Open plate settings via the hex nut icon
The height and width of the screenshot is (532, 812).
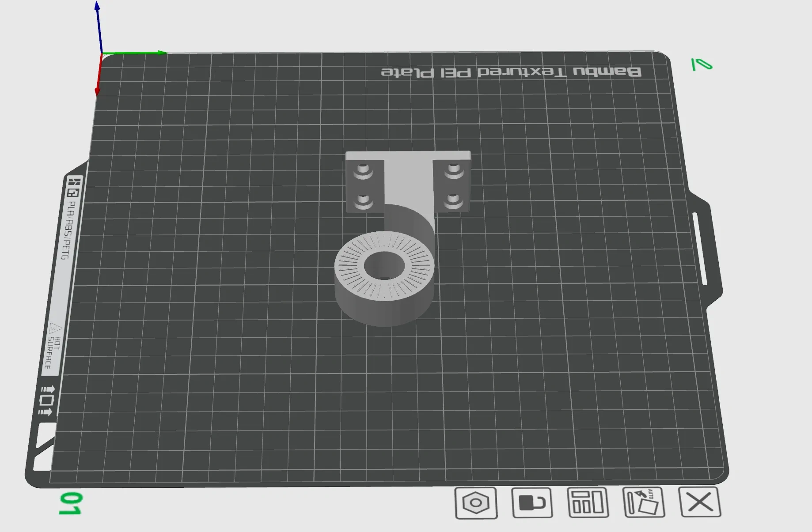click(x=476, y=503)
